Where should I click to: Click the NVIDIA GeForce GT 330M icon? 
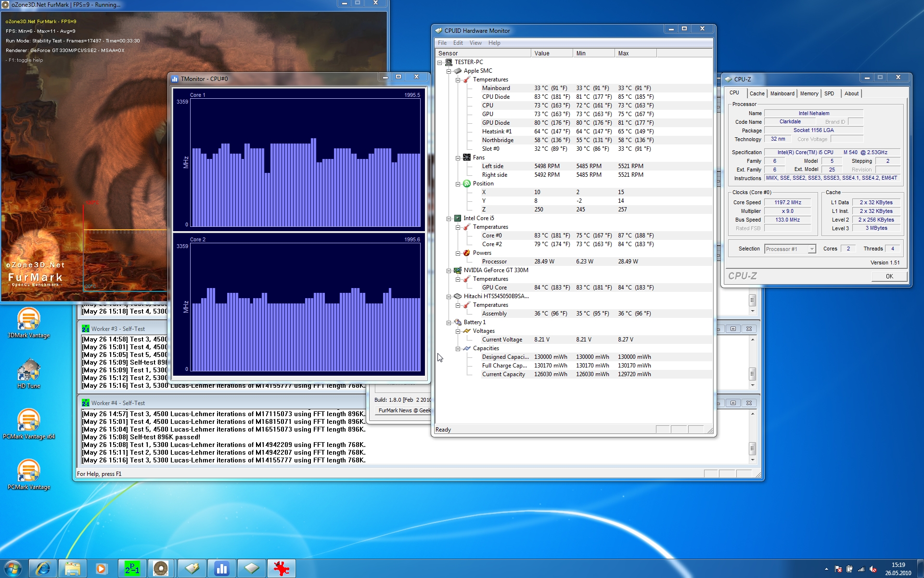click(458, 270)
